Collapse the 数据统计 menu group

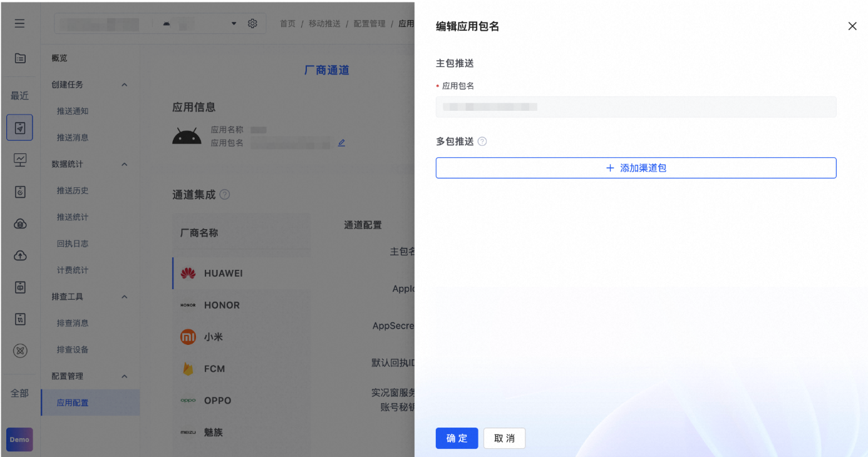pos(124,164)
